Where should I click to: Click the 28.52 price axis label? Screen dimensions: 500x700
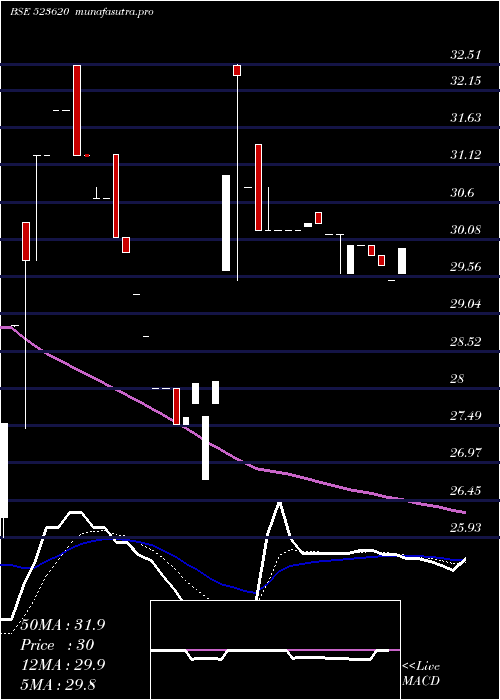click(466, 342)
